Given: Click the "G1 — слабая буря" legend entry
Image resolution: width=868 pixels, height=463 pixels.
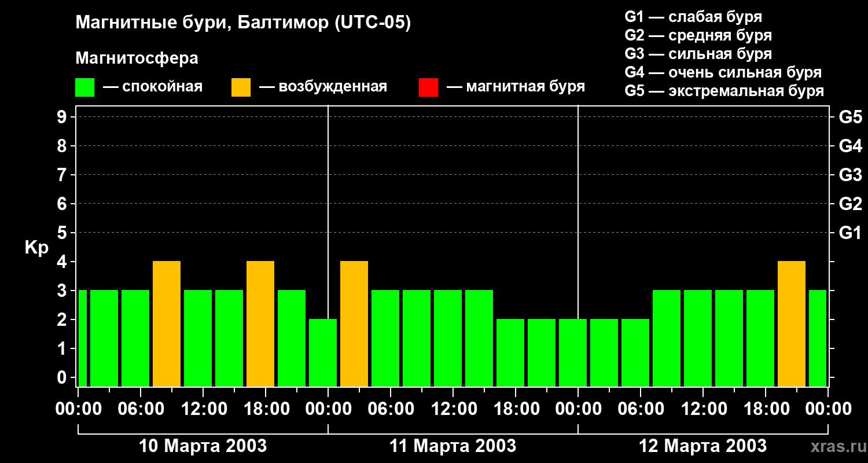Looking at the screenshot, I should [693, 17].
